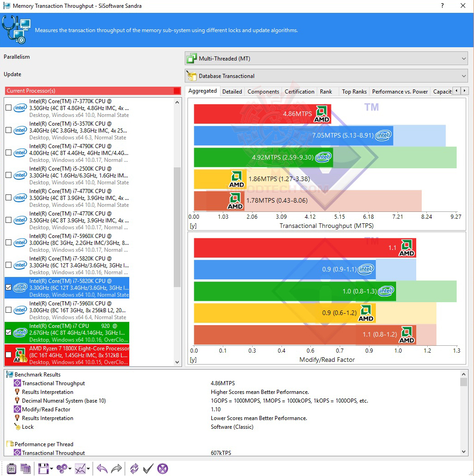The height and width of the screenshot is (476, 474).
Task: Click the processor list scroll-up arrow
Action: (x=177, y=102)
